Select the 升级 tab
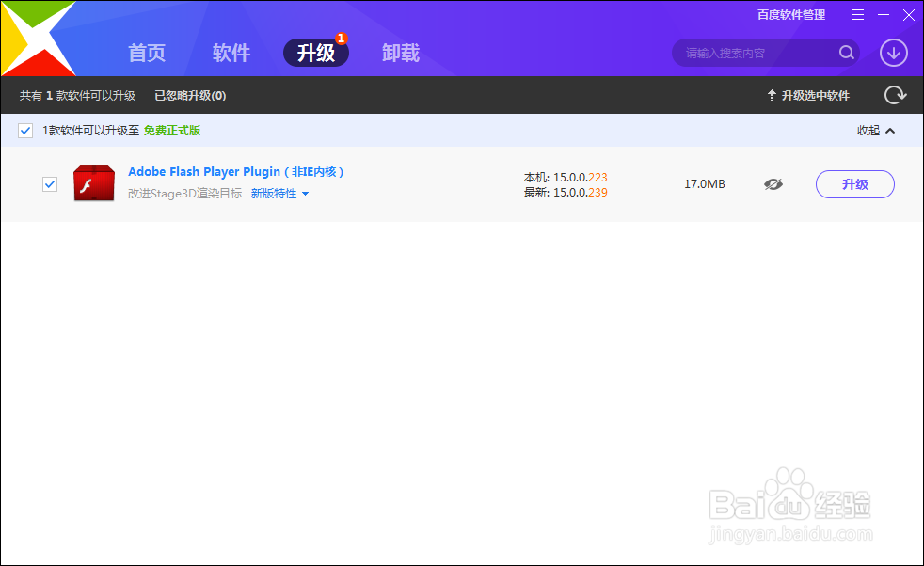 [316, 53]
